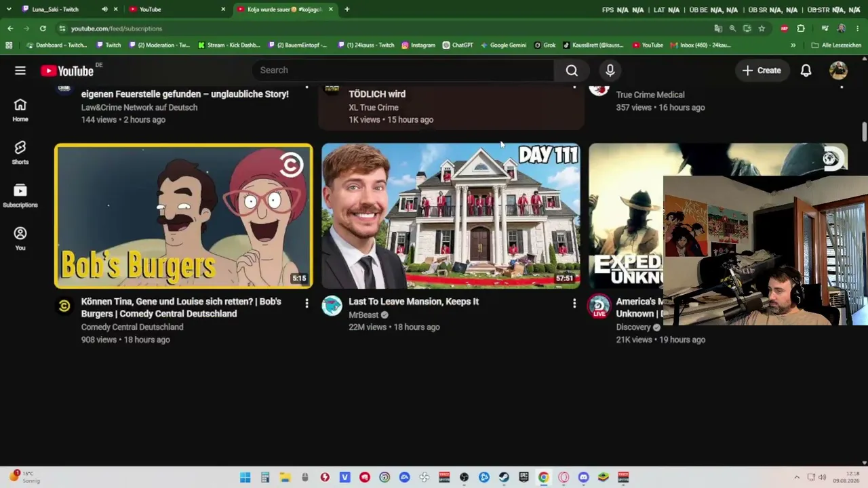Click the YouTube search magnifier button
Screen dimensions: 868x488
572,70
